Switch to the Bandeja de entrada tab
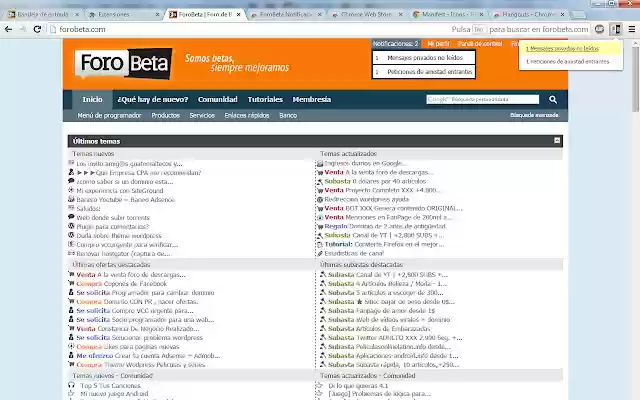Viewport: 640px width, 400px height. (x=42, y=14)
